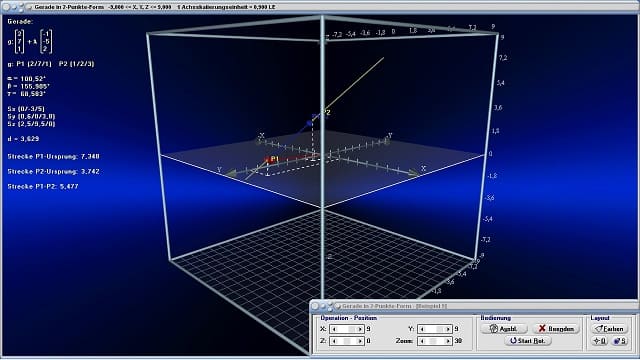The image size is (640, 360).
Task: Click the distance 'd = 3,629' text
Action: click(23, 138)
